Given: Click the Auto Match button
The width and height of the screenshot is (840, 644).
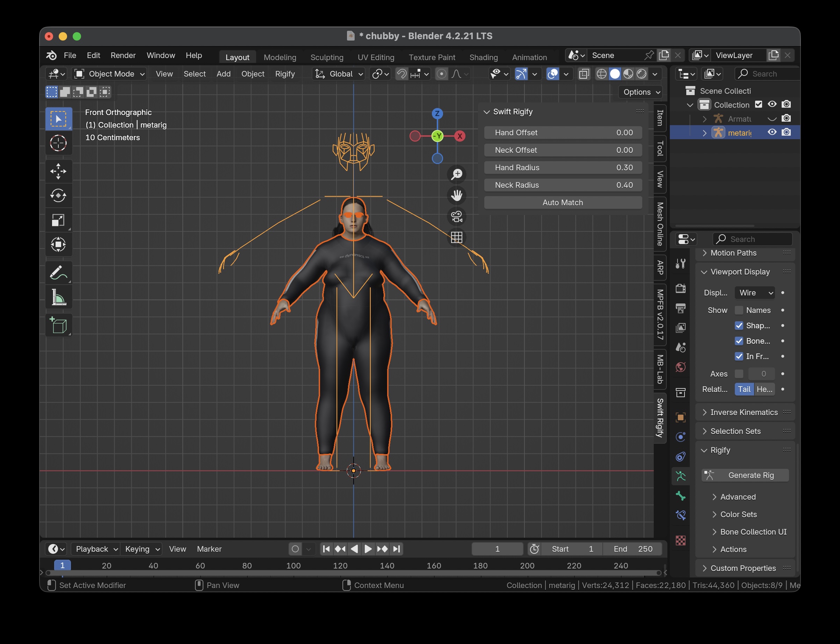Looking at the screenshot, I should (563, 202).
